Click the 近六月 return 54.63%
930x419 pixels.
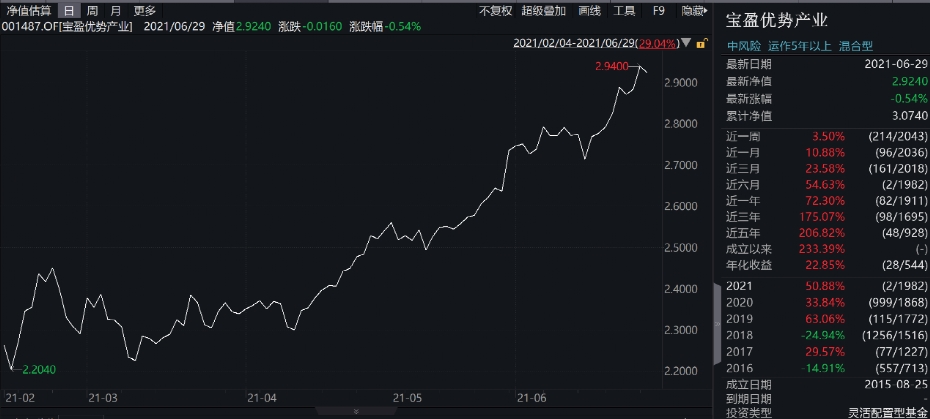[825, 185]
